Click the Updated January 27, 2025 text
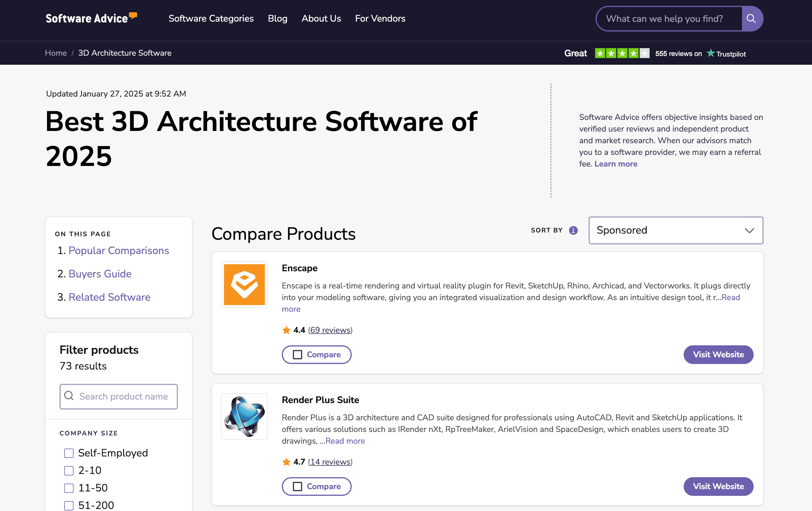The width and height of the screenshot is (812, 511). tap(116, 94)
